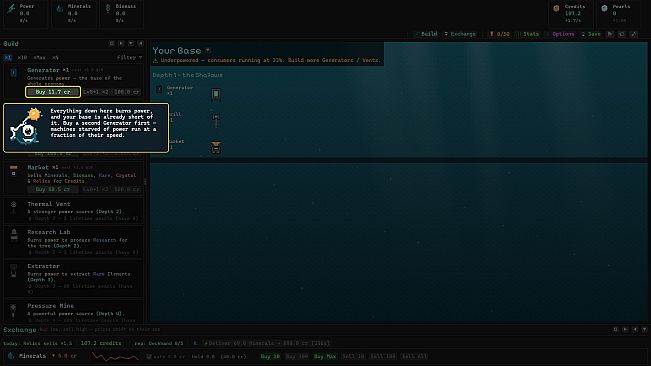Select the Research Lab build entry
The image size is (651, 366).
pyautogui.click(x=73, y=242)
